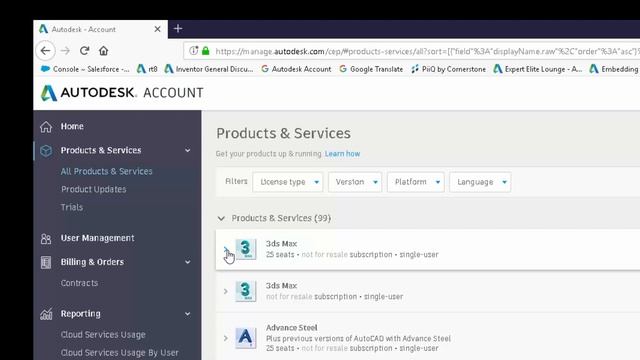Open a new tab with the plus icon

click(x=178, y=29)
